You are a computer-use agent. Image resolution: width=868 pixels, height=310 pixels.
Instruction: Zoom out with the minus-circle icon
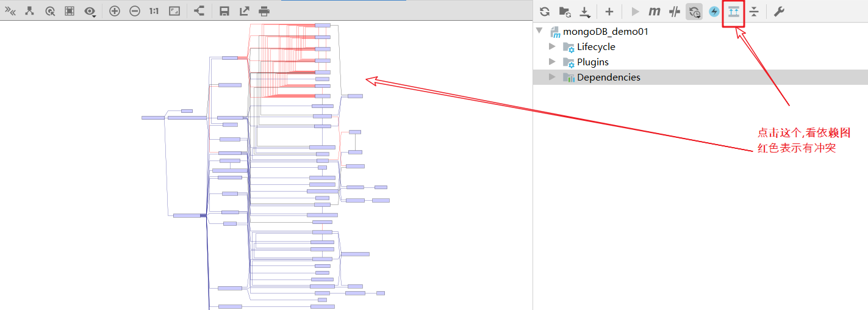click(135, 11)
